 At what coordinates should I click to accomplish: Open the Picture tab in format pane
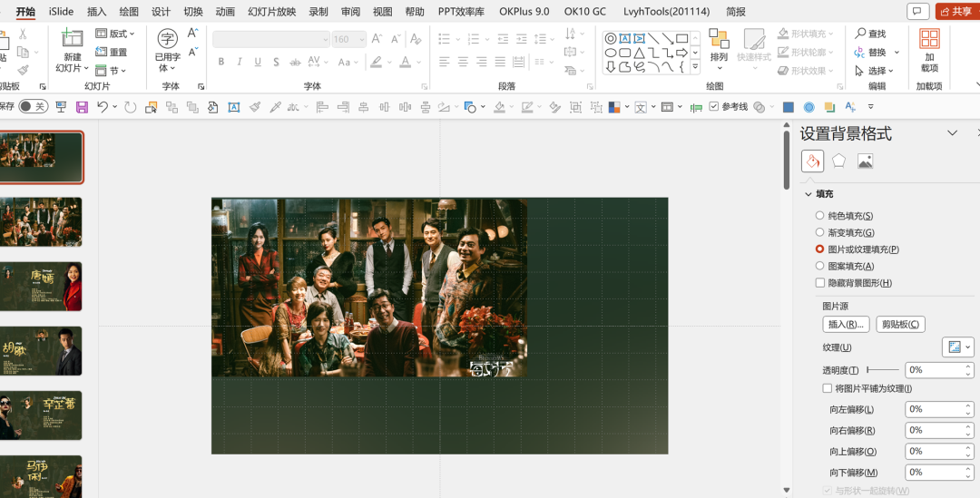[x=865, y=161]
